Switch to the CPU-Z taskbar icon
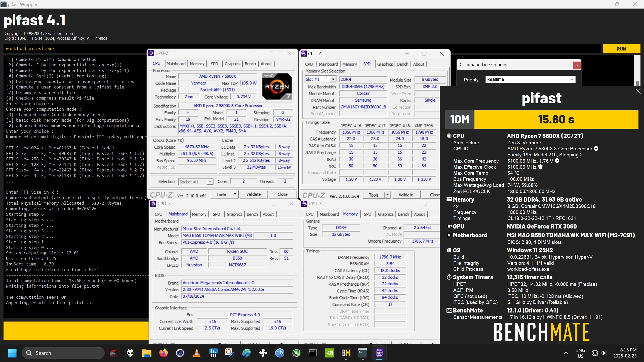The height and width of the screenshot is (362, 644). [x=379, y=353]
